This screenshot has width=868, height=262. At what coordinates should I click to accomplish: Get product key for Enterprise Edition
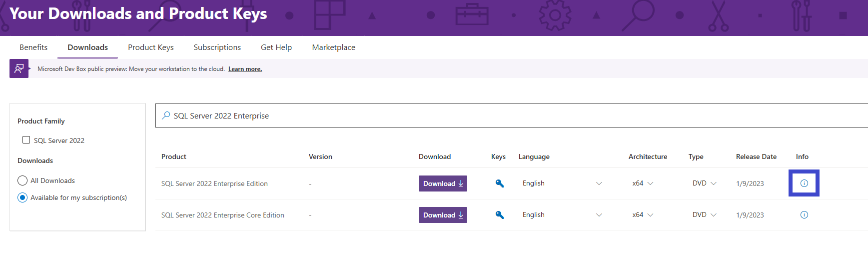(499, 183)
